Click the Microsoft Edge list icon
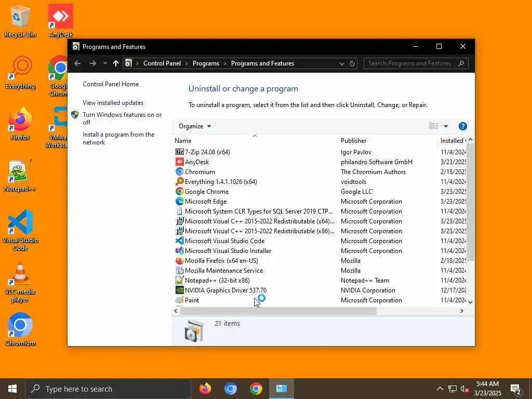Screen dimensions: 532x399 pos(179,201)
